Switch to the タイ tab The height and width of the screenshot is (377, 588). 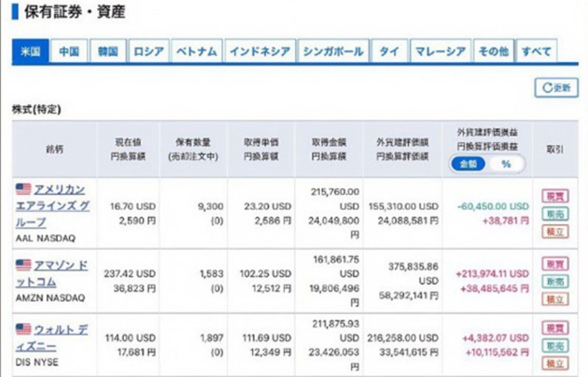389,52
